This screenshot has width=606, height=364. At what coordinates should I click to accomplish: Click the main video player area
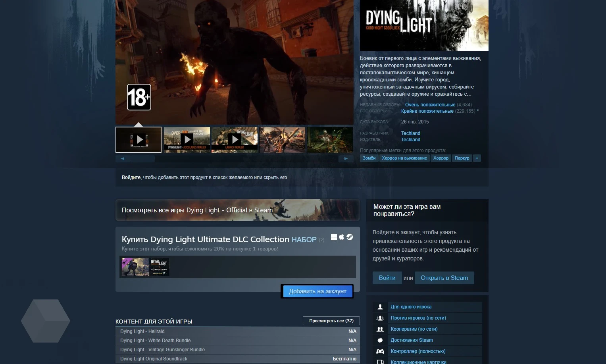point(235,62)
